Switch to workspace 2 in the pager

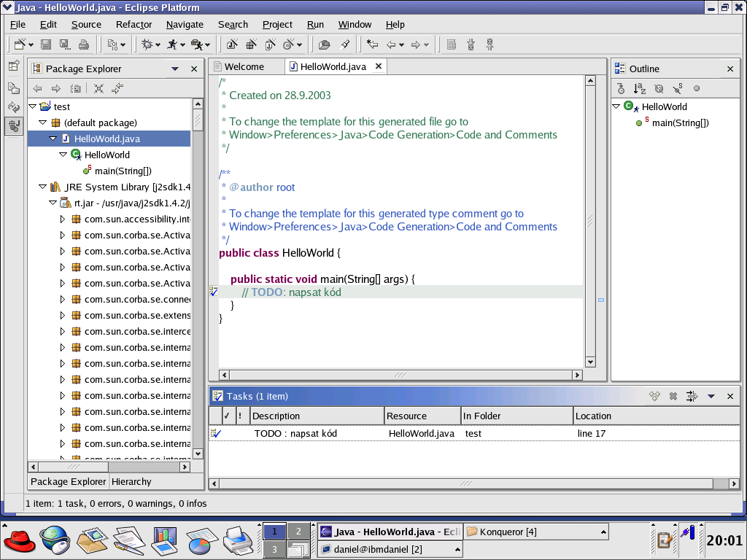[x=298, y=532]
